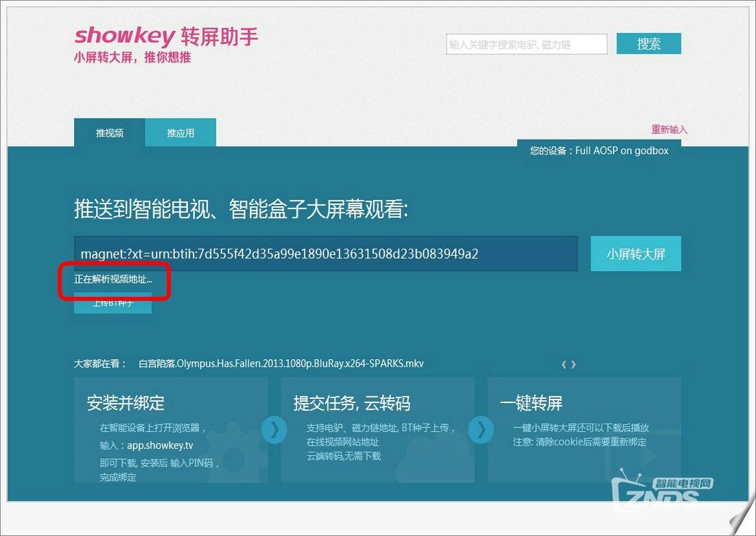Click the 在线视频网站地址 line

pyautogui.click(x=343, y=441)
